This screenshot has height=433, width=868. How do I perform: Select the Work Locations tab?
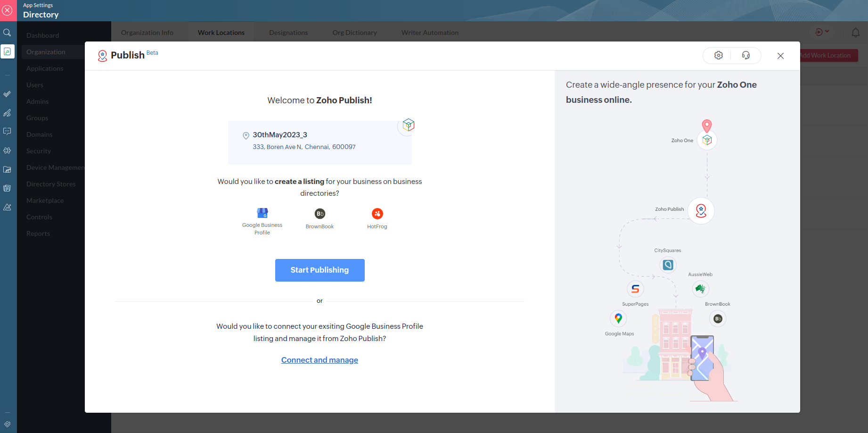221,33
